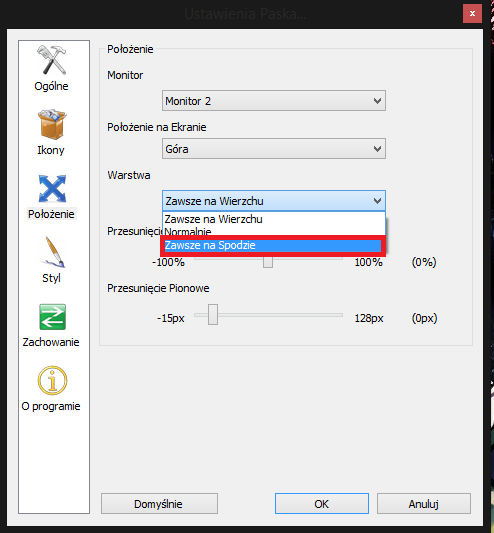Open the O programie info icon
Screen dimensions: 494x533
click(x=52, y=380)
